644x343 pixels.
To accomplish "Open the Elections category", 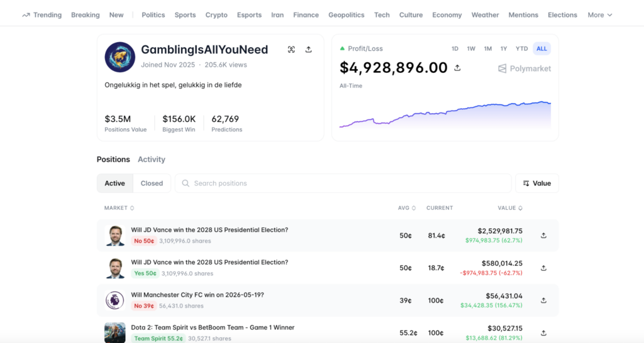I will coord(562,15).
